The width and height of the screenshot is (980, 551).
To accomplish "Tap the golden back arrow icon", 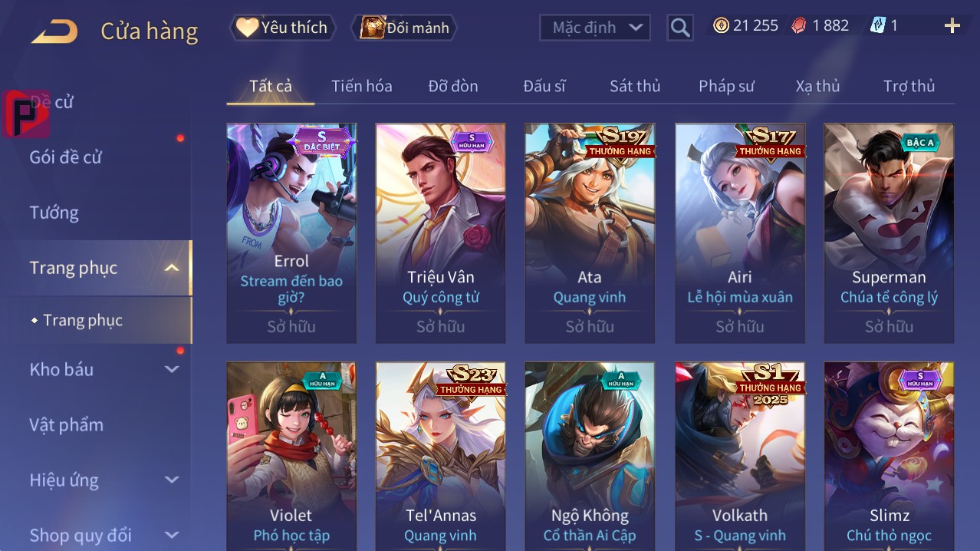I will [54, 31].
